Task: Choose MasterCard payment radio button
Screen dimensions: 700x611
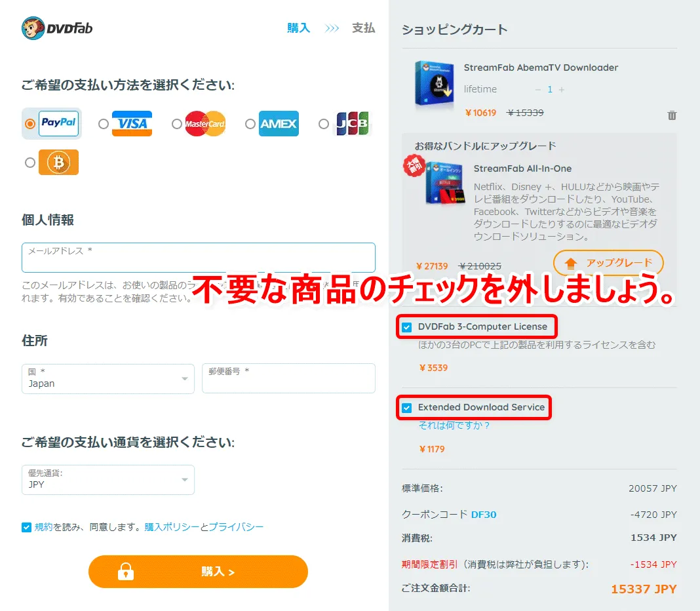Action: point(177,124)
